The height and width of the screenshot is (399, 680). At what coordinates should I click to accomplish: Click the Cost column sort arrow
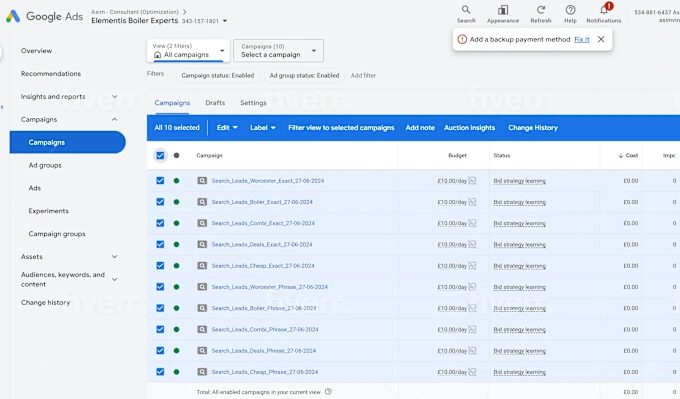tap(621, 155)
